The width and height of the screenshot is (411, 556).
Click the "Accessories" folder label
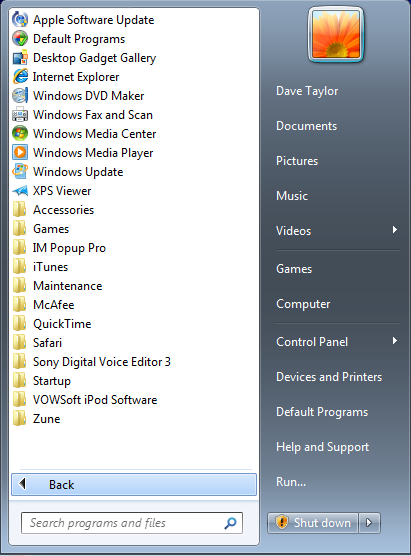(x=63, y=210)
